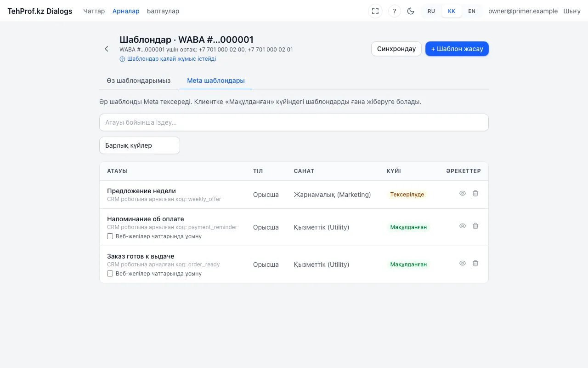Screen dimensions: 588x368
Task: Select KK language
Action: (452, 11)
